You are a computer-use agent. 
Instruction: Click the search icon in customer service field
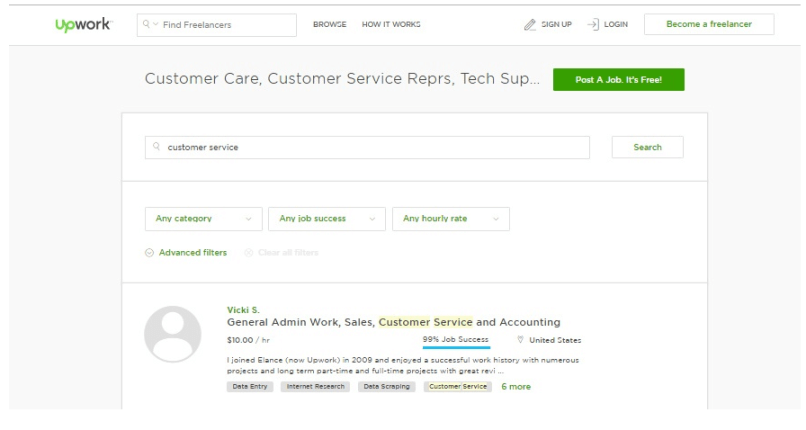(156, 146)
